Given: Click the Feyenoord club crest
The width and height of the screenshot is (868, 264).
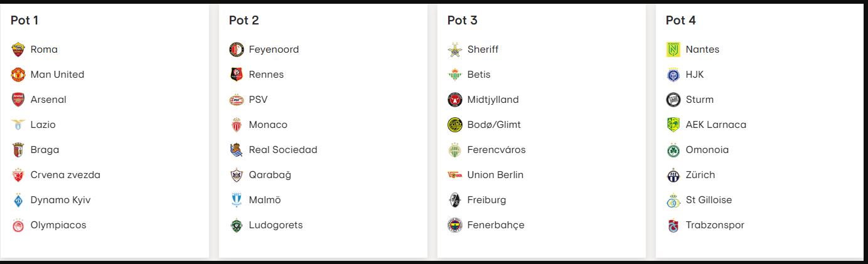Looking at the screenshot, I should click(x=237, y=50).
